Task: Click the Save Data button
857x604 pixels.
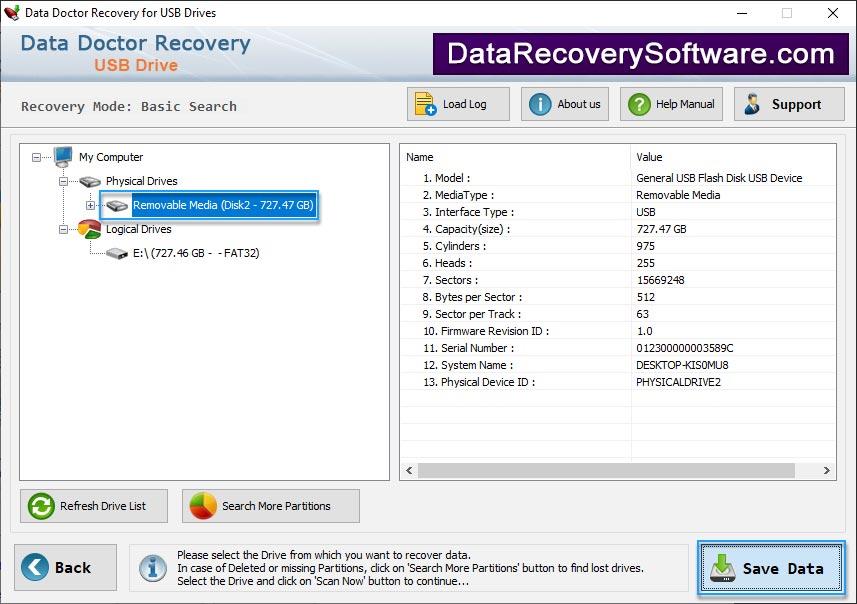Action: (771, 568)
